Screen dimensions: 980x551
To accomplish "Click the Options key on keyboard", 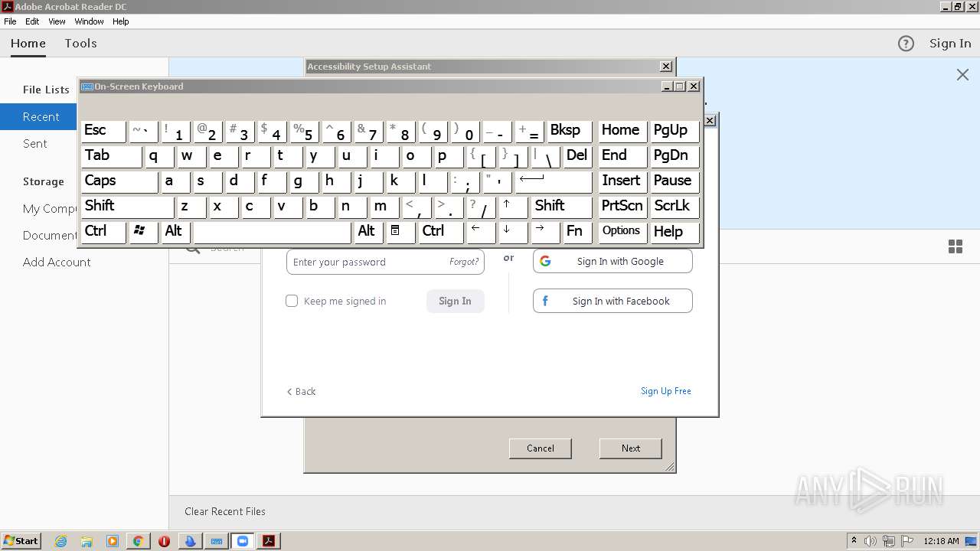I will click(622, 231).
